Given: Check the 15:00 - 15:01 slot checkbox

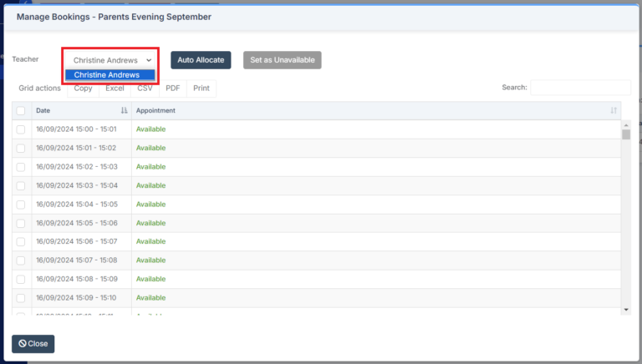Looking at the screenshot, I should tap(21, 129).
